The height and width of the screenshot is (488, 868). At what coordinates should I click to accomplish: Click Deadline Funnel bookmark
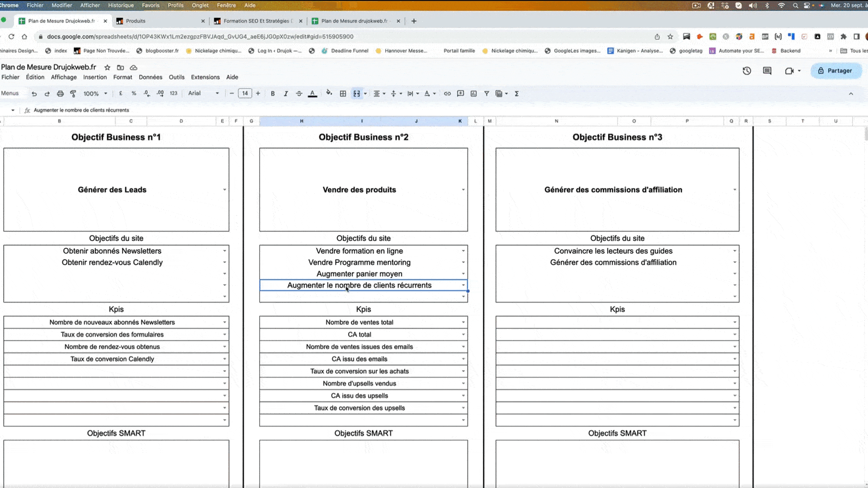coord(345,51)
